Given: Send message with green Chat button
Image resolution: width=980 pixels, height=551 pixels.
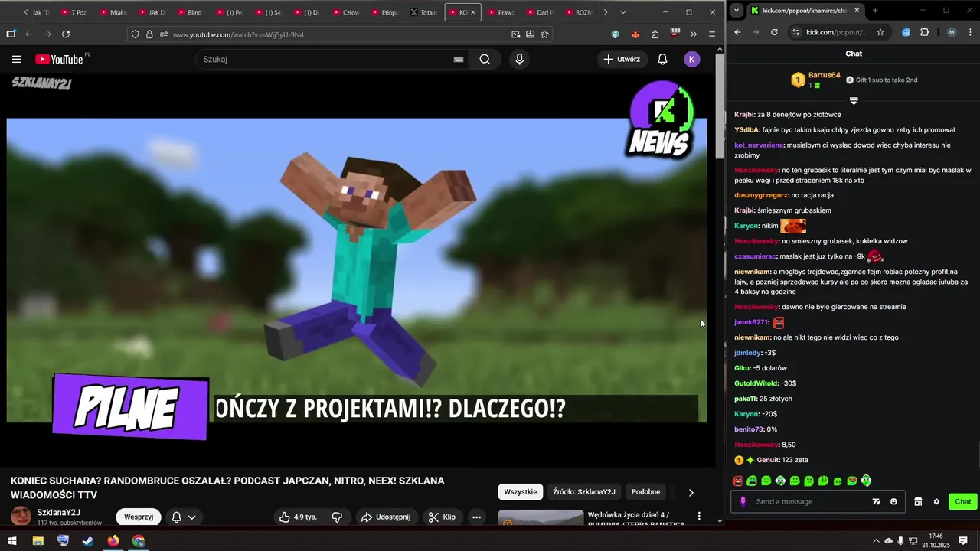Looking at the screenshot, I should click(963, 501).
